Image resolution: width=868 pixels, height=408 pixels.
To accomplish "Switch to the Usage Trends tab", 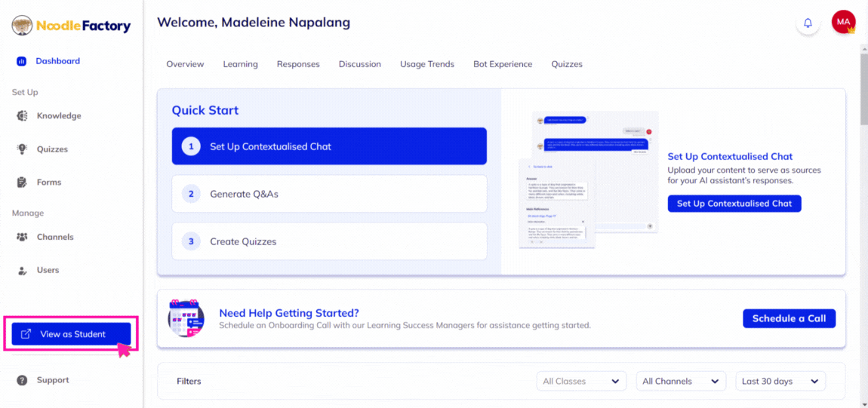I will coord(426,64).
